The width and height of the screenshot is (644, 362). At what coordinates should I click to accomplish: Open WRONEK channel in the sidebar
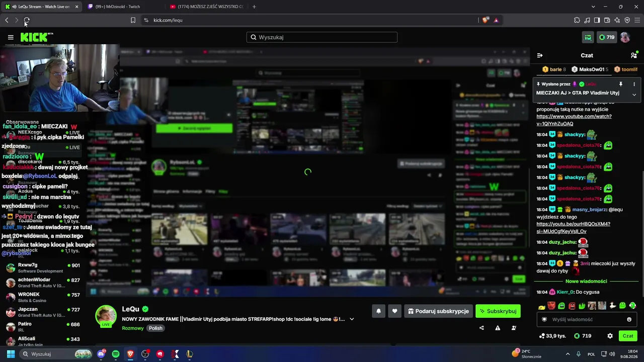[x=43, y=297]
